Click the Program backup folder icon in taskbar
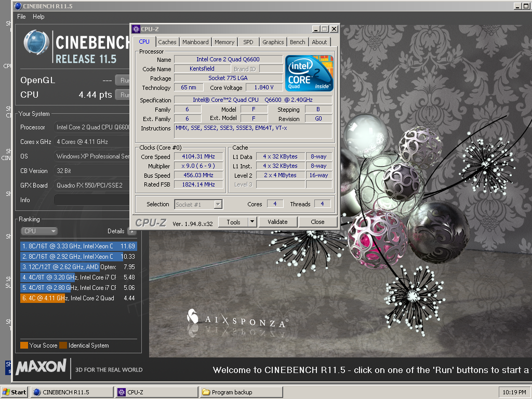Viewport: 532px width, 399px height. [x=206, y=392]
